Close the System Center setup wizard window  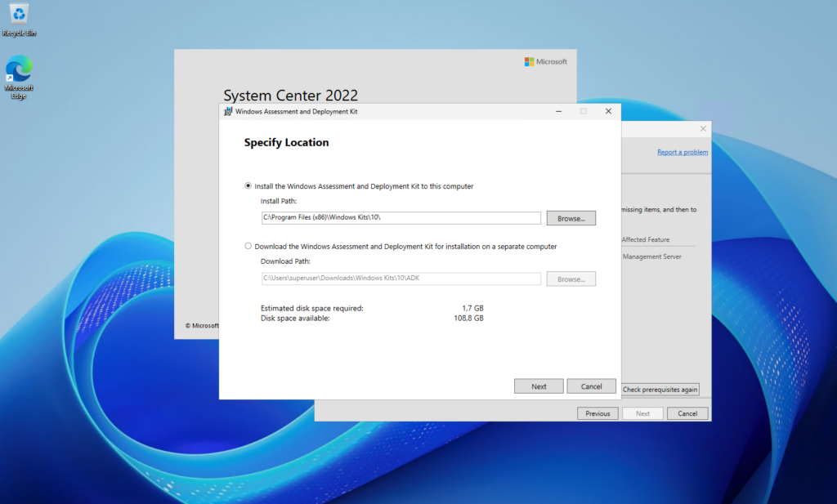point(703,128)
